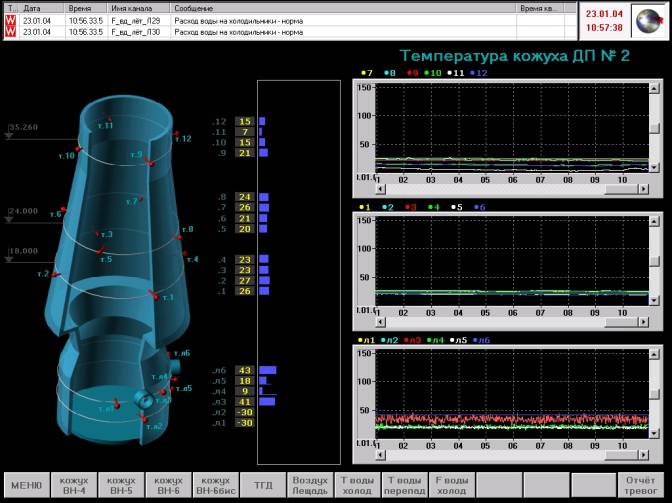
Task: Open the Отчёт тревог alarm report
Action: (x=639, y=485)
